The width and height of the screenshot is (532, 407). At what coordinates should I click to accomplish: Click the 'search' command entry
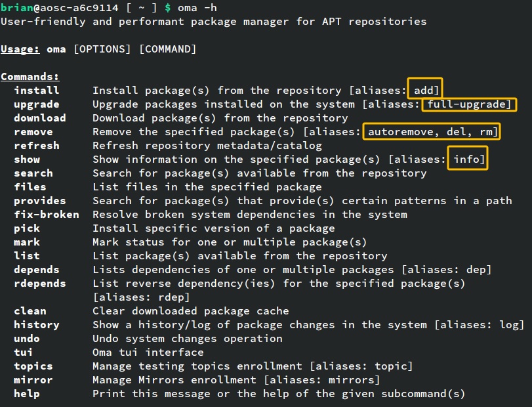(33, 173)
